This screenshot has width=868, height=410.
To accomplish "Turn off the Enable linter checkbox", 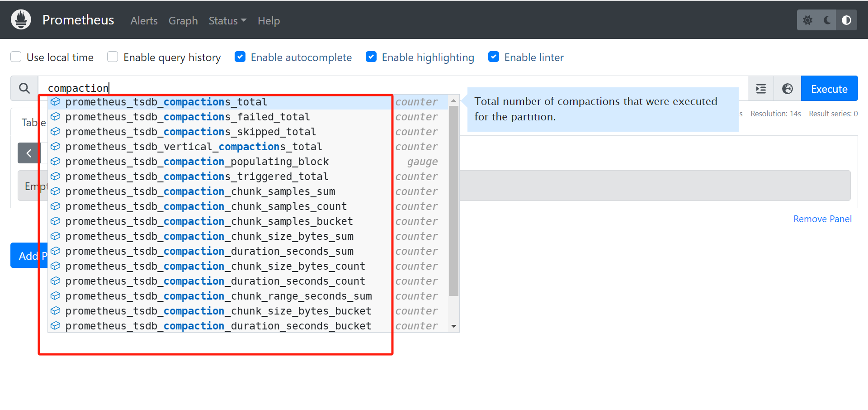I will coord(494,57).
